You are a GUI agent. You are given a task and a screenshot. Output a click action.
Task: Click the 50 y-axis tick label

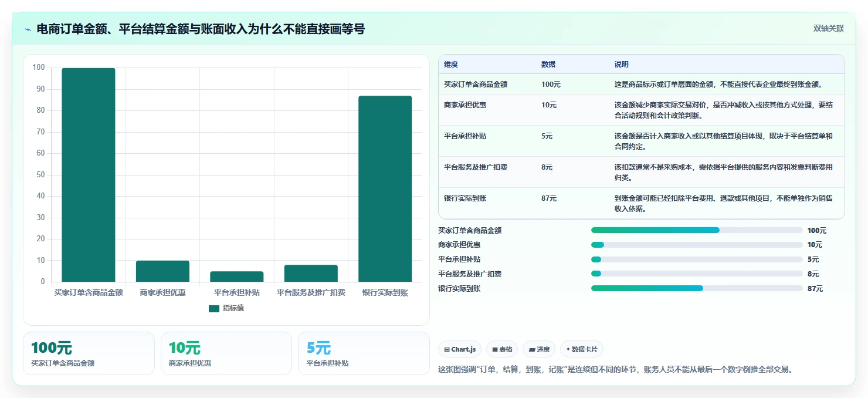pos(40,175)
